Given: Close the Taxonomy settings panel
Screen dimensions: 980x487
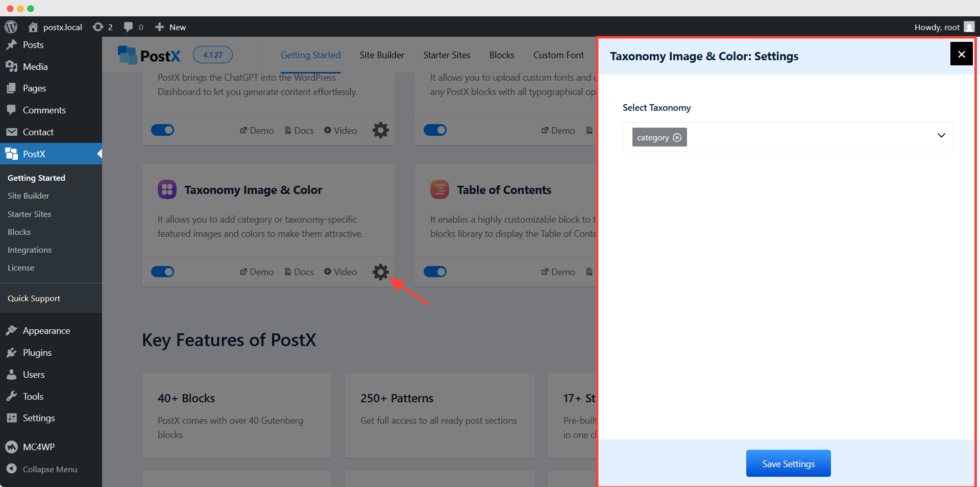Looking at the screenshot, I should (x=961, y=54).
